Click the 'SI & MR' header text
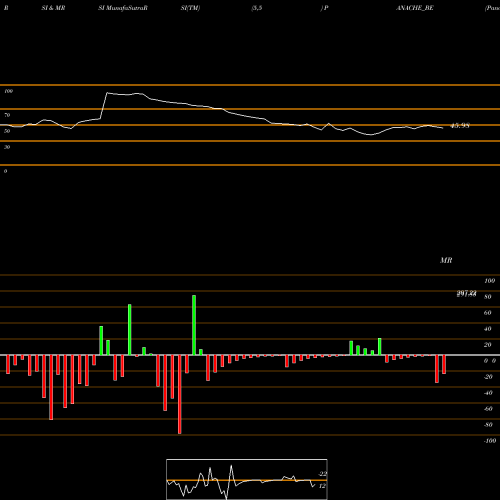Screen dimensions: 500x500 pyautogui.click(x=53, y=8)
